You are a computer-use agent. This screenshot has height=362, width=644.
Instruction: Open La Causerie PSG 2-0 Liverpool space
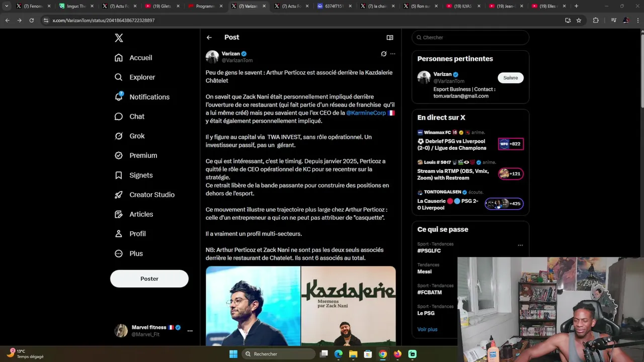tap(470, 200)
